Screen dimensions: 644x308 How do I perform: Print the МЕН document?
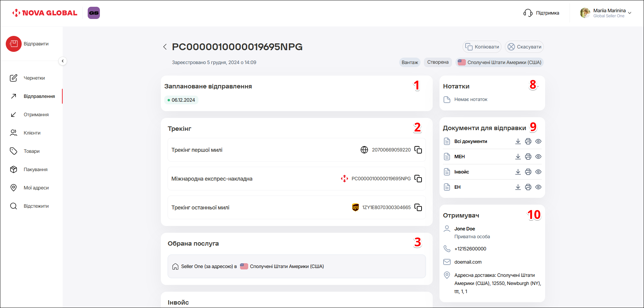click(528, 157)
